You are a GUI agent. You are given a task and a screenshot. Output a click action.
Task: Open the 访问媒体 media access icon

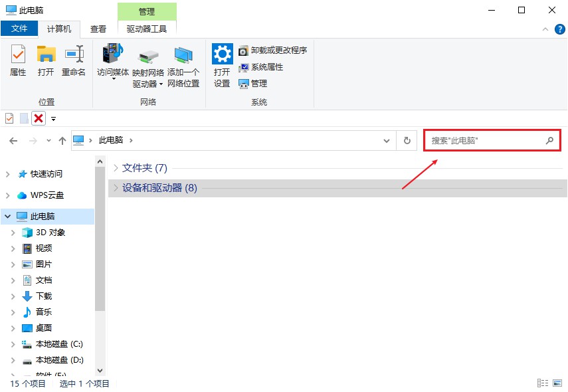tap(113, 54)
